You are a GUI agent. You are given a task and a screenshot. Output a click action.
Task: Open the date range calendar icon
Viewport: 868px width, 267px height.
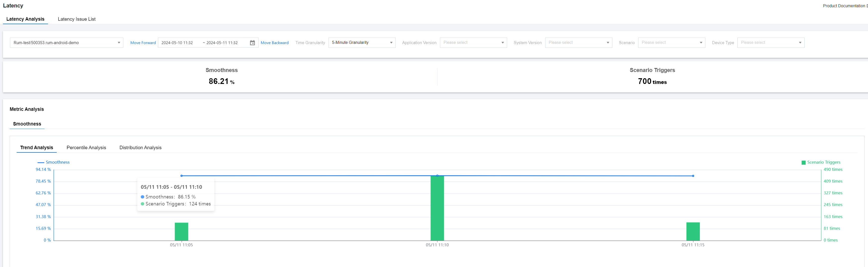tap(252, 43)
